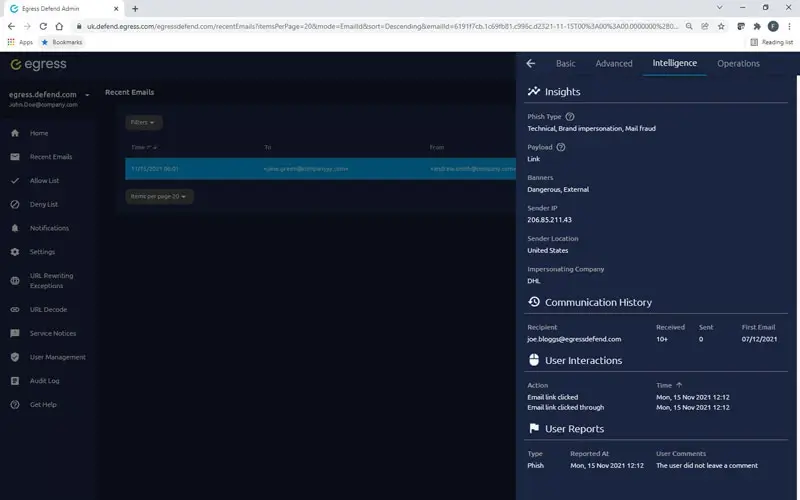Switch to the Advanced tab

(x=614, y=63)
